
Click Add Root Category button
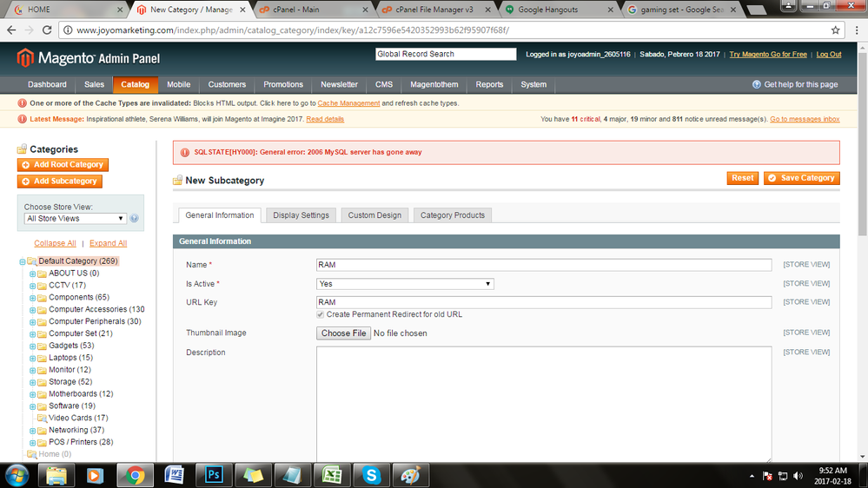(63, 165)
